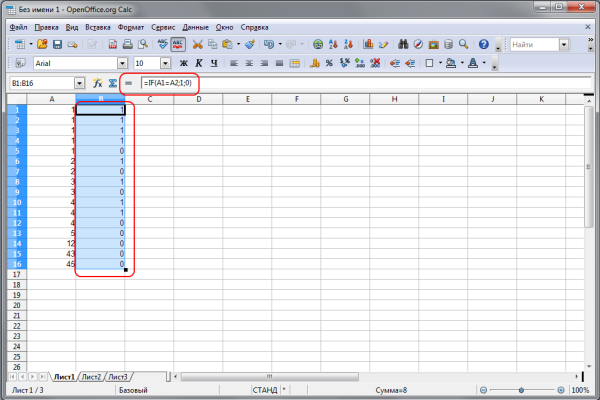The width and height of the screenshot is (600, 400).
Task: Click the Function equals button
Action: (129, 83)
